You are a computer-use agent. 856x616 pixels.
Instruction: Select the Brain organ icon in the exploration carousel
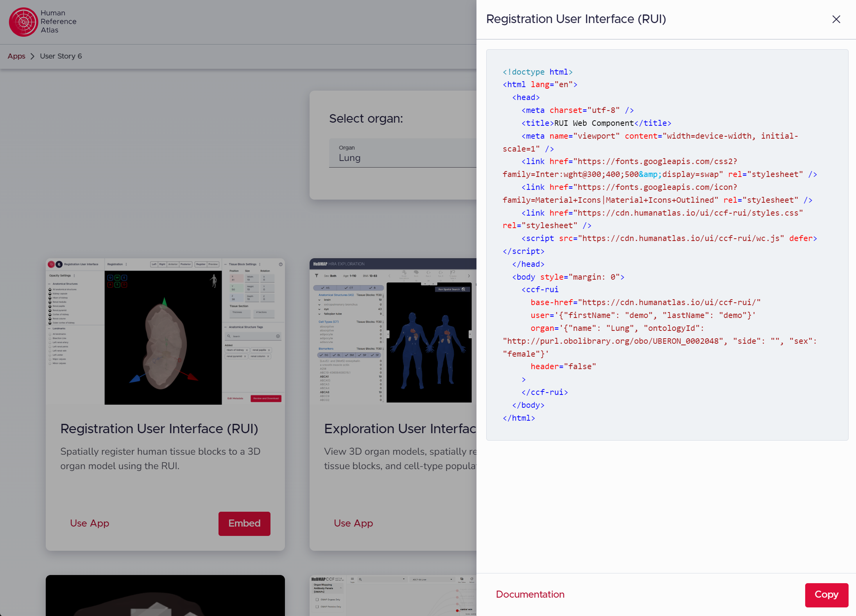[x=416, y=273]
